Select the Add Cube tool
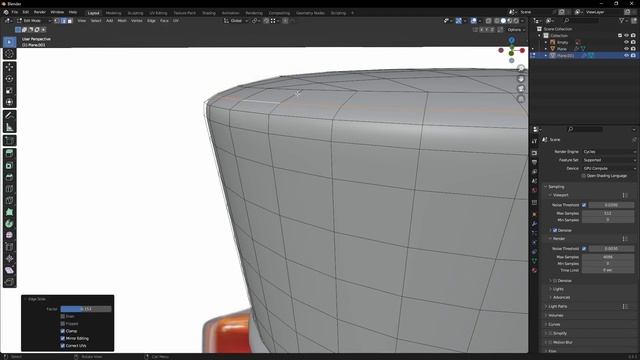This screenshot has width=640, height=360. tap(9, 141)
